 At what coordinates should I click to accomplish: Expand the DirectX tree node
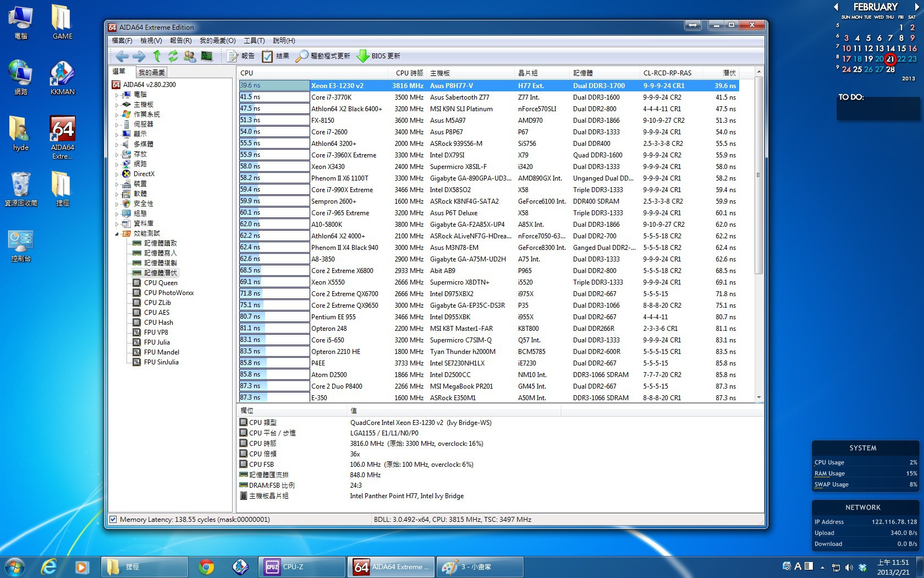(117, 174)
